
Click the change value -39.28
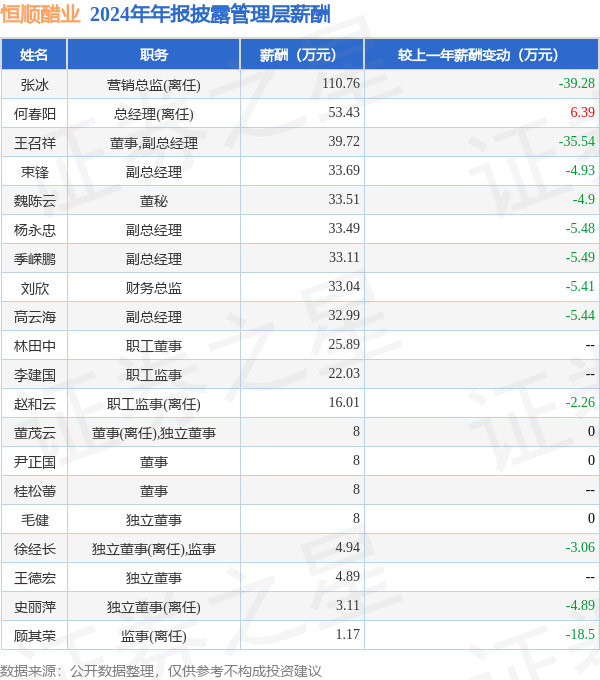[x=577, y=83]
